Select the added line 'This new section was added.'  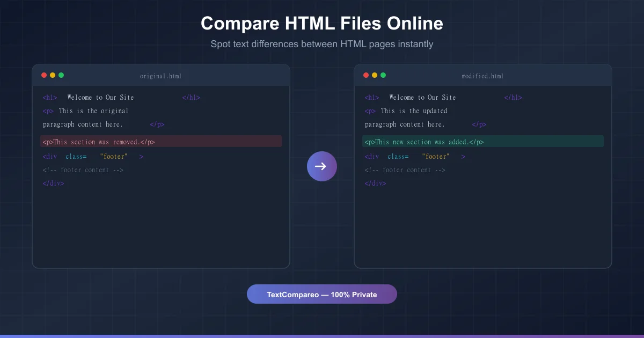coord(483,142)
